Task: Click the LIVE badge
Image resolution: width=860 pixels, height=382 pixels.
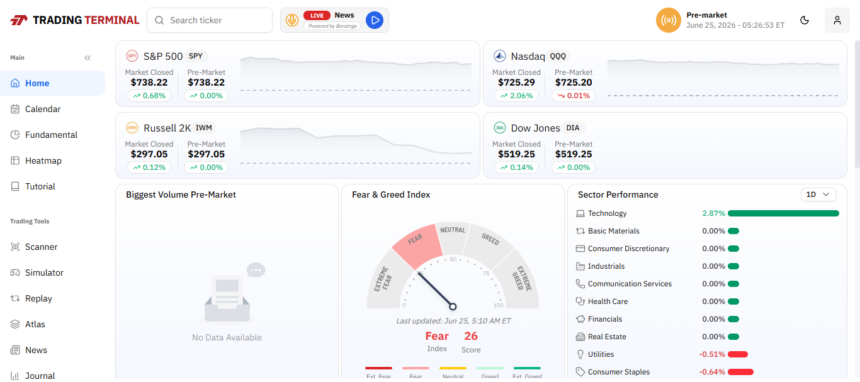Action: coord(317,15)
